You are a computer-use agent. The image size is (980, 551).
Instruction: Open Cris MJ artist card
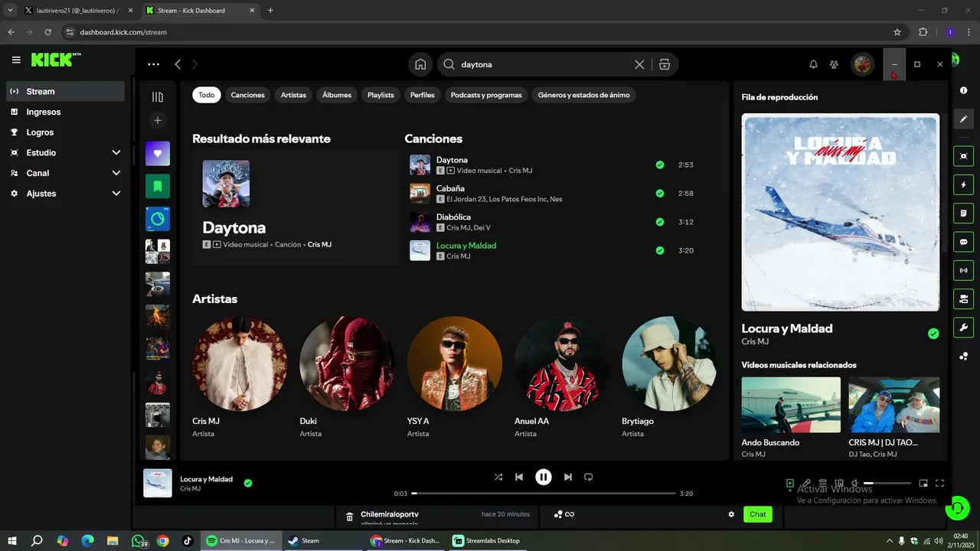click(x=240, y=379)
